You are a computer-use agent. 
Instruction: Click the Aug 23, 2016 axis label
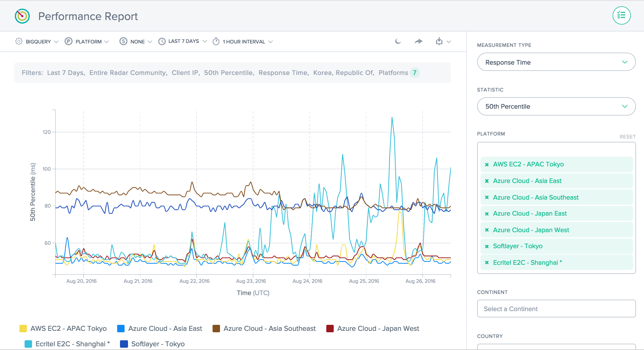(251, 281)
